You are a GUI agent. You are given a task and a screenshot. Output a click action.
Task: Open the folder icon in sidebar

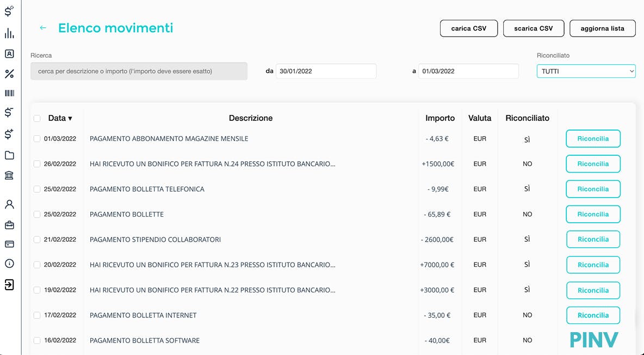tap(9, 156)
